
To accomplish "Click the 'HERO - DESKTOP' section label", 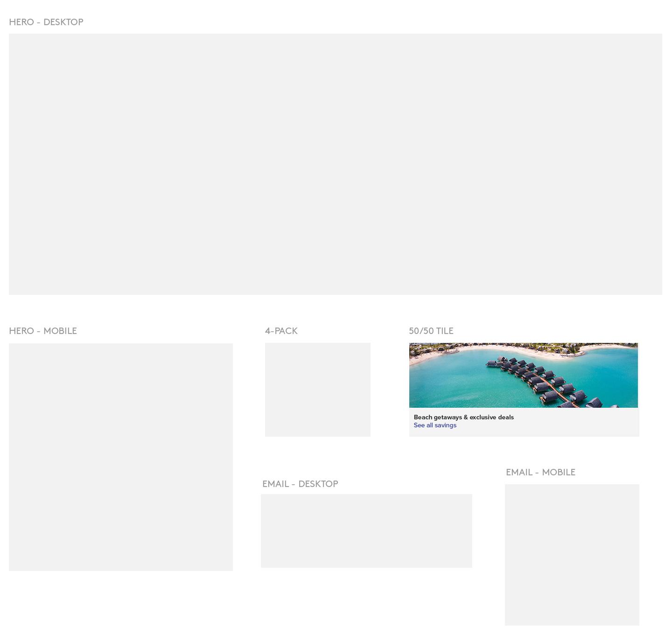I will click(x=46, y=22).
